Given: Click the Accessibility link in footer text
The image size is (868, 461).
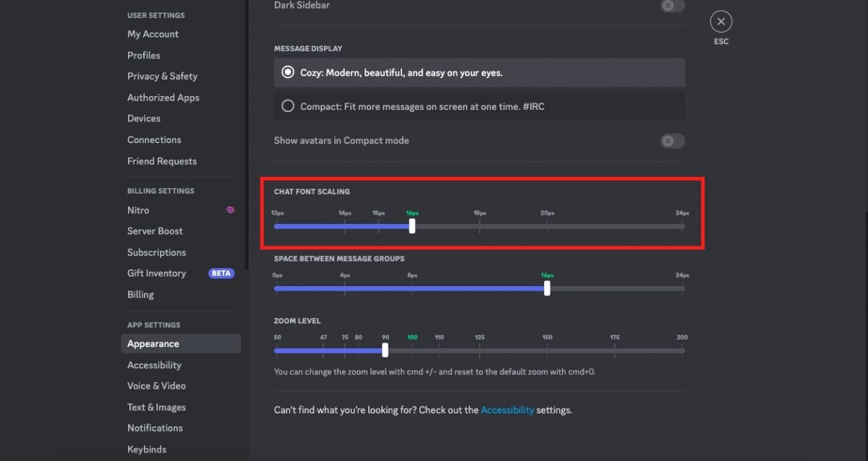Looking at the screenshot, I should click(x=507, y=410).
